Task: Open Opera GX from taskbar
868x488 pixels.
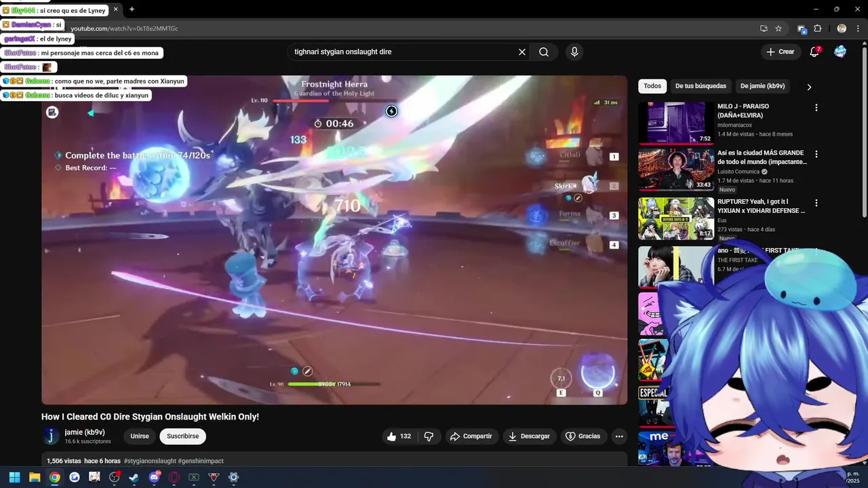Action: click(174, 477)
